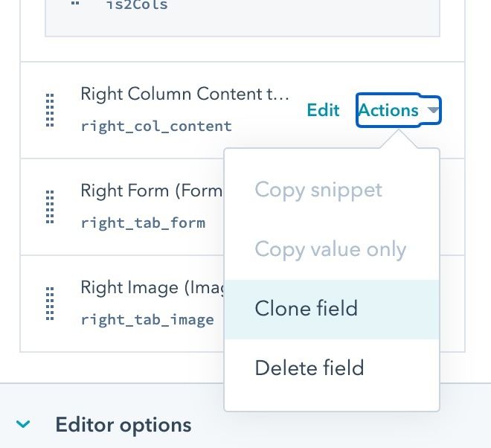Click the right_col_content variable name
The height and width of the screenshot is (448, 491).
(x=156, y=126)
